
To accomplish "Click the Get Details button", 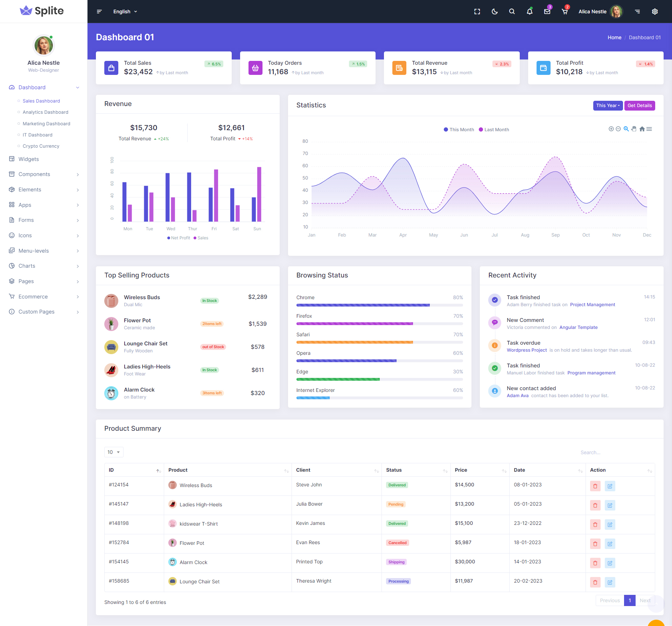I will (x=639, y=105).
